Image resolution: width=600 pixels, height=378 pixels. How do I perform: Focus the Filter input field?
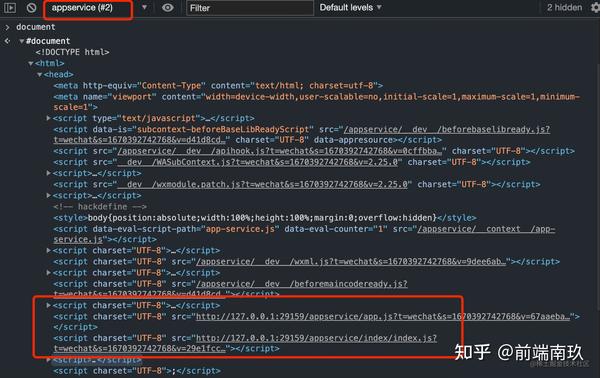(249, 8)
